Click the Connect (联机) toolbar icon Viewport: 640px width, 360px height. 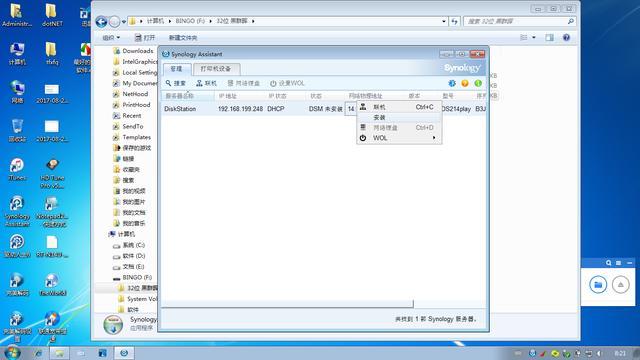pyautogui.click(x=199, y=83)
